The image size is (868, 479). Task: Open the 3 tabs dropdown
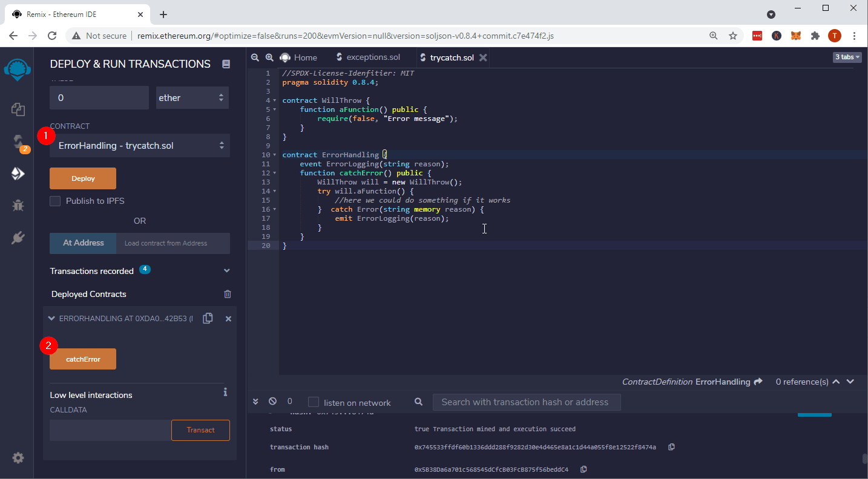[x=847, y=57]
